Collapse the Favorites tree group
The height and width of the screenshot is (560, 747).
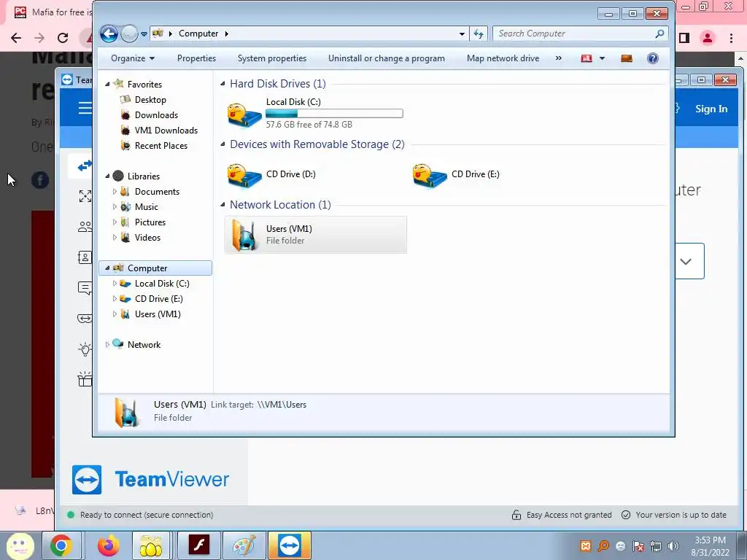coord(108,85)
